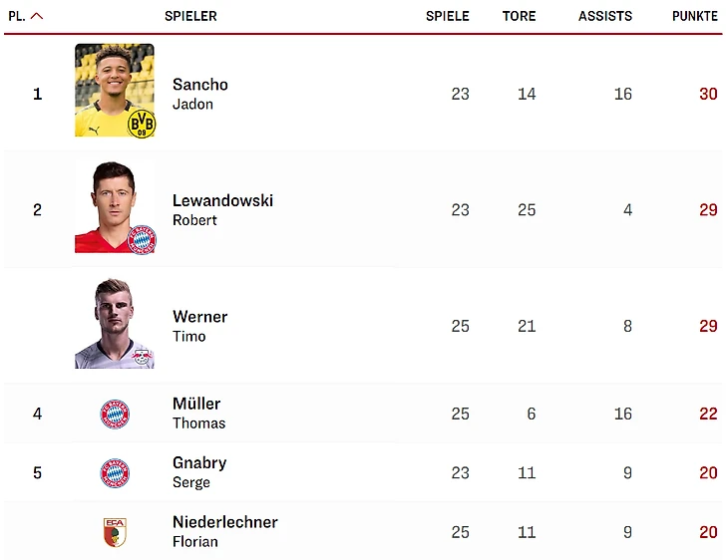Toggle the sort arrow next to PL.
The width and height of the screenshot is (728, 560).
37,16
